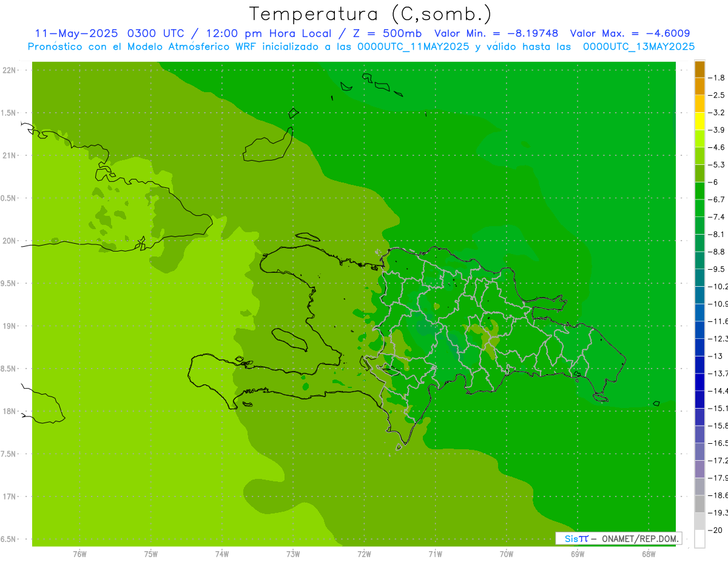Click the '69W' longitude label
728x562 pixels.
point(578,554)
